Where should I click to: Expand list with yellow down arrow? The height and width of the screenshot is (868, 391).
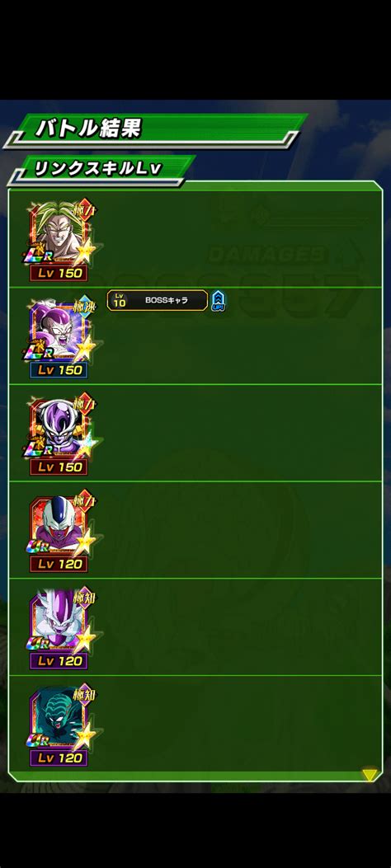click(x=370, y=775)
